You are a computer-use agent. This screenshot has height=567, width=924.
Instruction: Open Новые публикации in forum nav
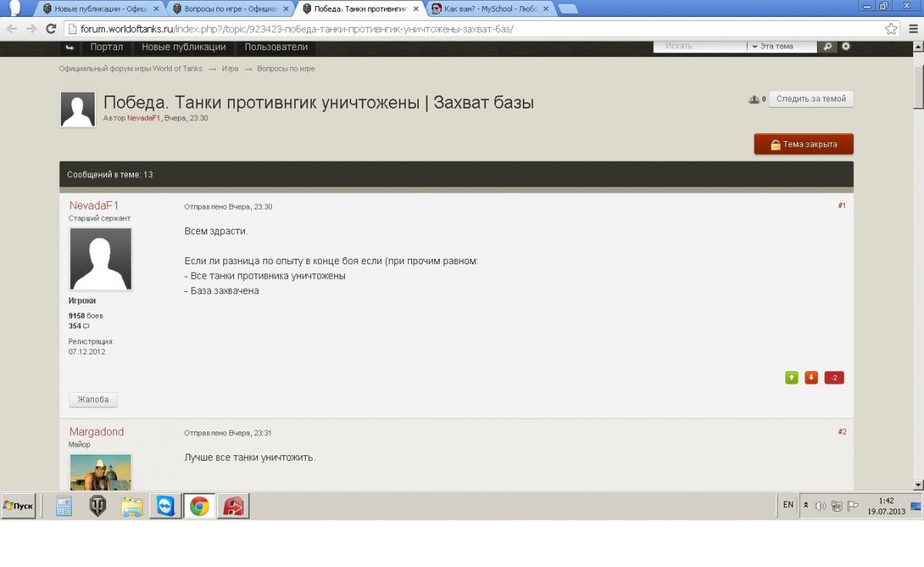click(x=183, y=47)
